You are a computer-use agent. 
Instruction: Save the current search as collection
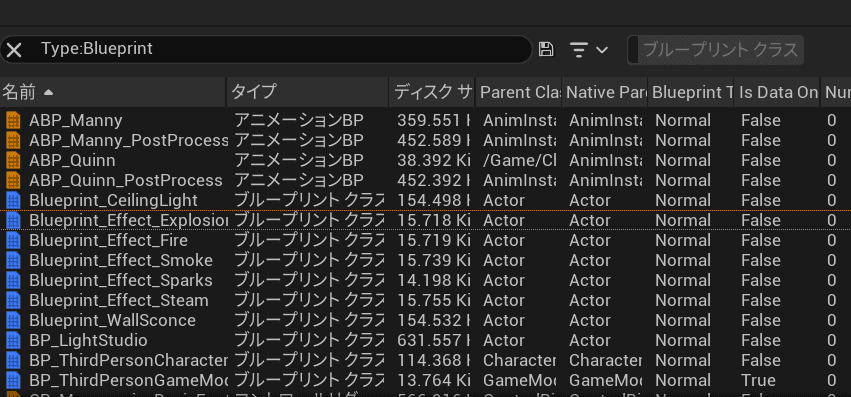[x=546, y=49]
